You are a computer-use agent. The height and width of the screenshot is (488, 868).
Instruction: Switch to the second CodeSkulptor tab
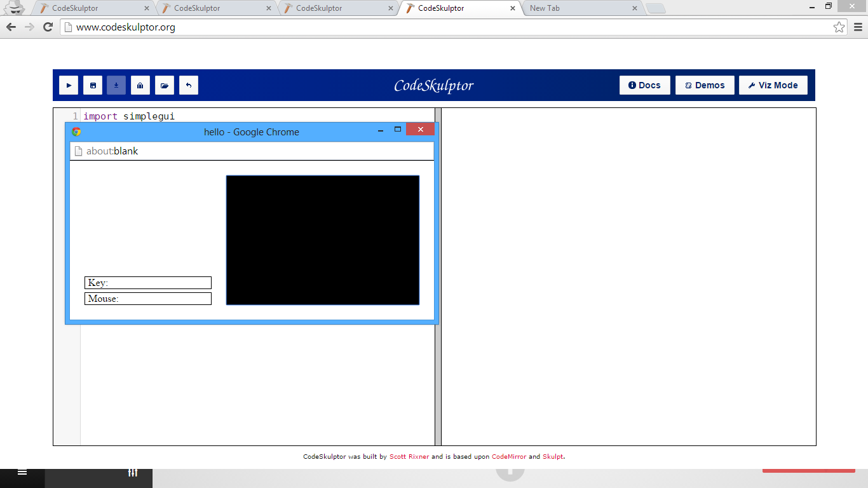[215, 8]
